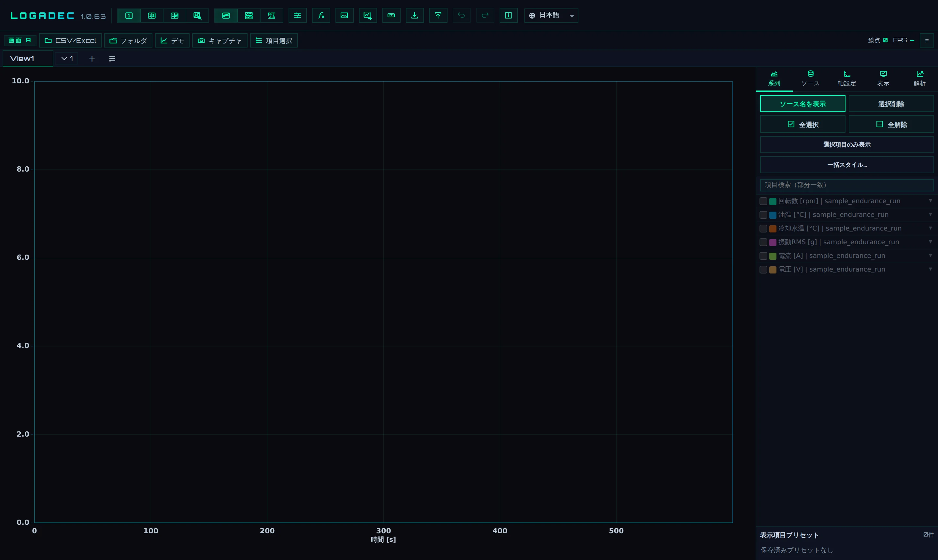
Task: Open the view list icon beside plus
Action: click(112, 59)
